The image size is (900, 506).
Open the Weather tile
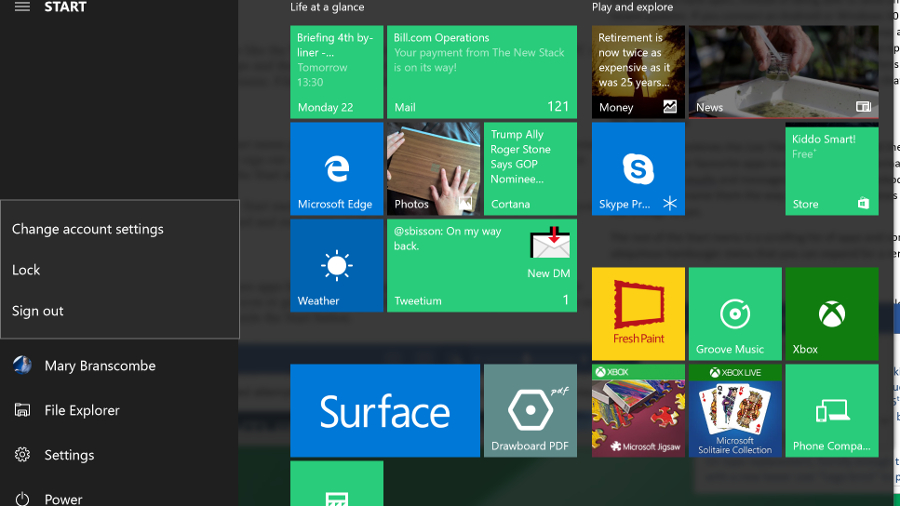click(x=336, y=266)
